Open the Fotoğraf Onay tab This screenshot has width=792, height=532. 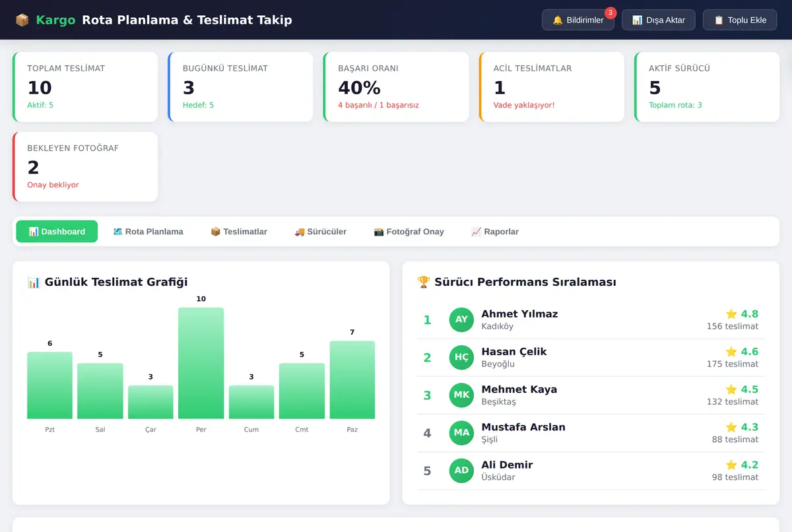409,232
